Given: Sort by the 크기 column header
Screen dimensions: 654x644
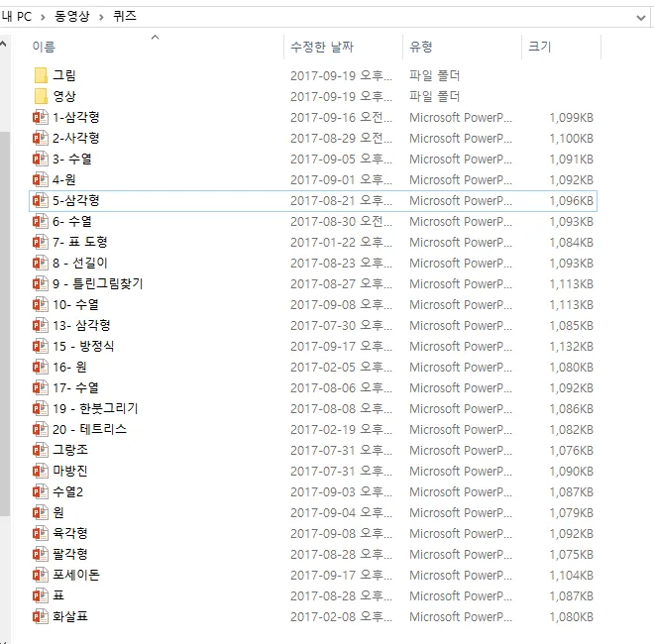Looking at the screenshot, I should tap(540, 47).
